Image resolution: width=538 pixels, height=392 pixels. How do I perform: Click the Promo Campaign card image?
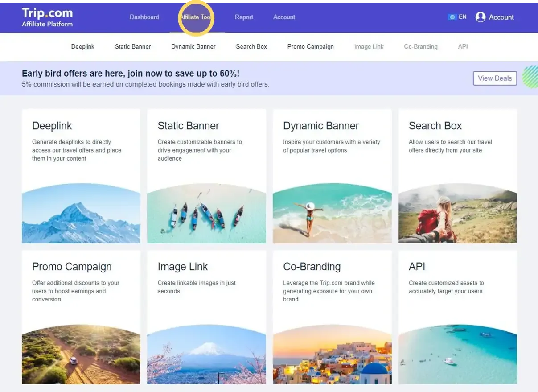tap(81, 355)
